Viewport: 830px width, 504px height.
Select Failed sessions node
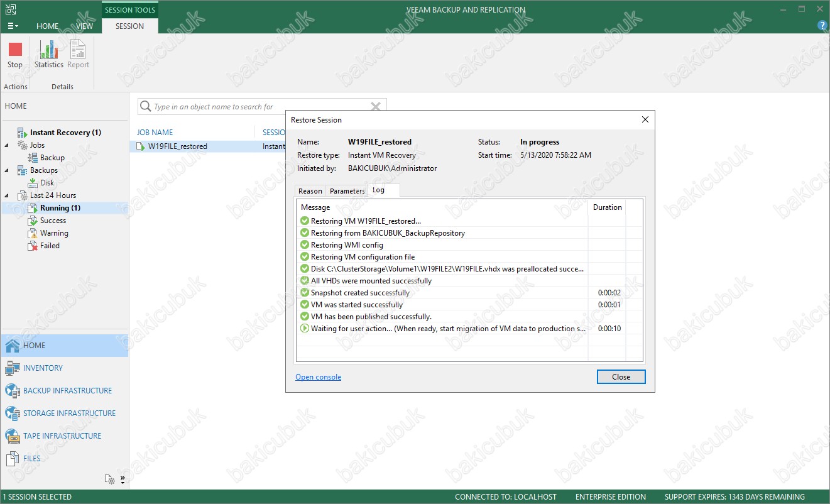pos(50,246)
